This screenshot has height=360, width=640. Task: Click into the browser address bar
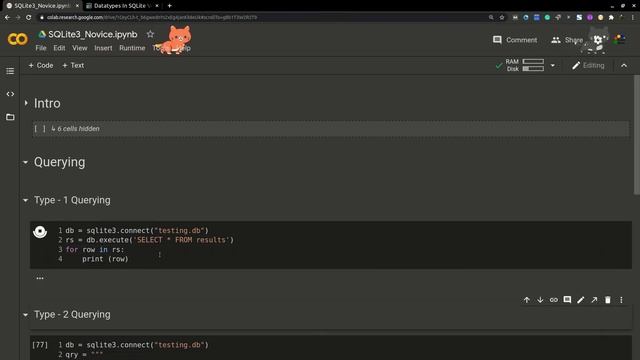[x=261, y=18]
